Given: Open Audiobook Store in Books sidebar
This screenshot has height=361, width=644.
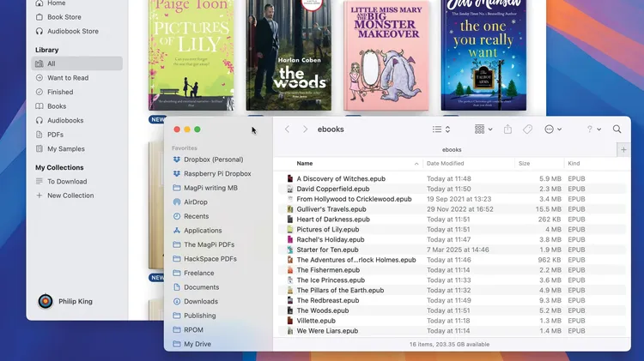Looking at the screenshot, I should (67, 31).
